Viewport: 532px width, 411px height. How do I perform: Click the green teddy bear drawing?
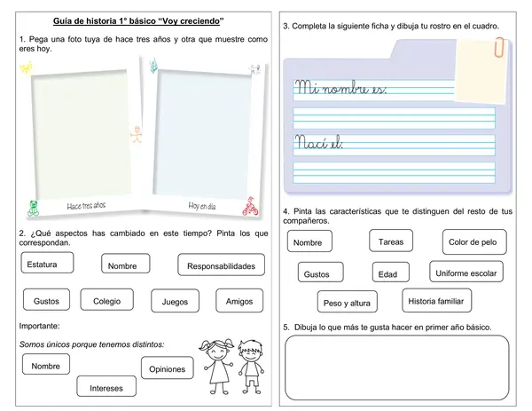click(34, 209)
